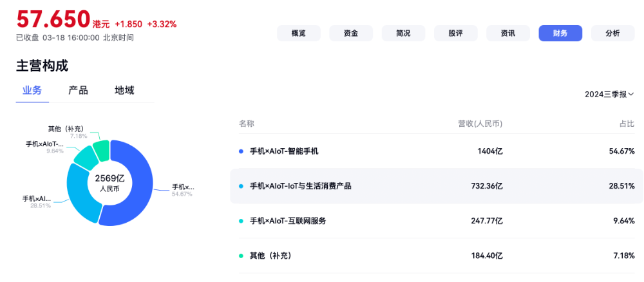The width and height of the screenshot is (644, 282).
Task: Select the 业务 breakdown tab
Action: tap(32, 90)
